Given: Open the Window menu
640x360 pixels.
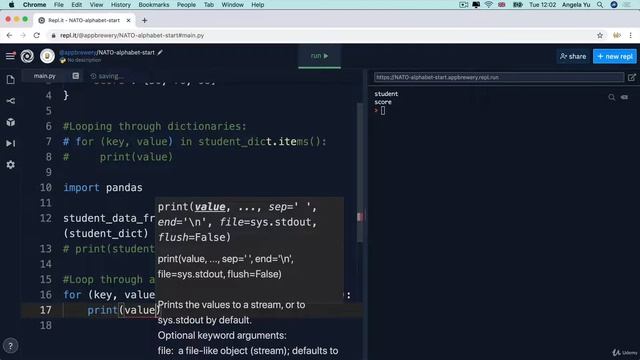Looking at the screenshot, I should pyautogui.click(x=232, y=4).
